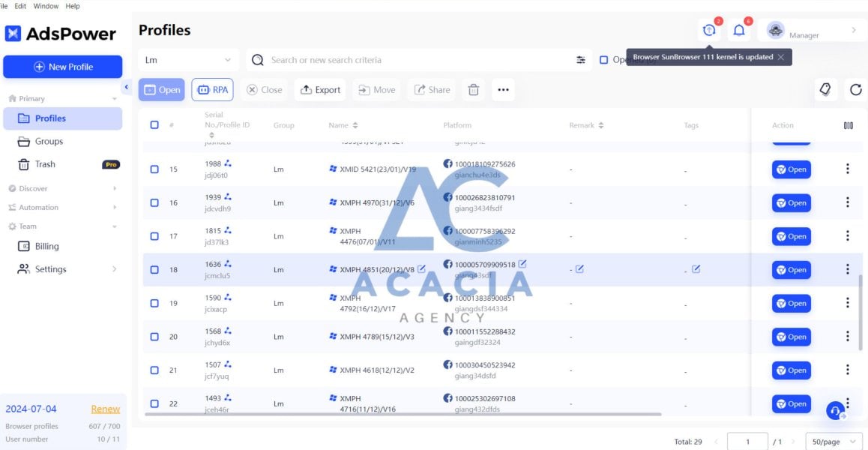This screenshot has width=868, height=450.
Task: Open the row menu for profile 1507
Action: [847, 370]
